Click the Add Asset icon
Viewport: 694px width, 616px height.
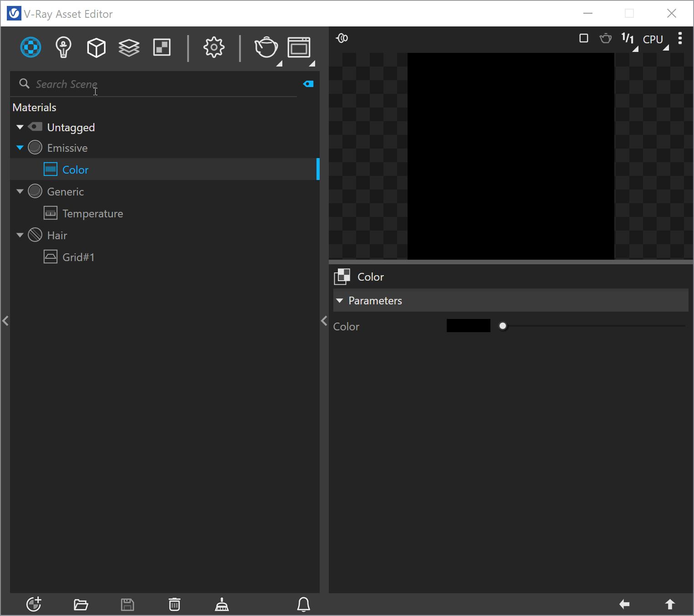click(x=34, y=605)
